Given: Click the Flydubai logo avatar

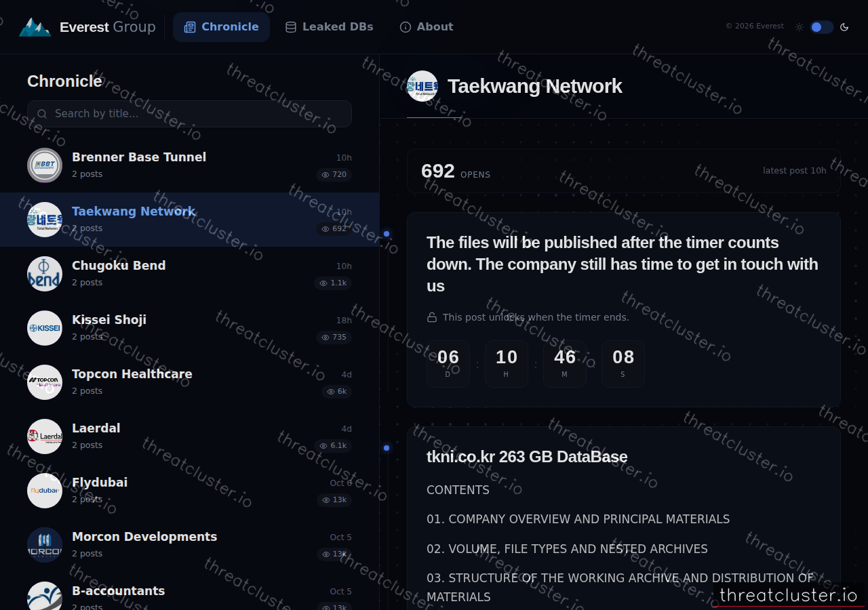Looking at the screenshot, I should [45, 491].
